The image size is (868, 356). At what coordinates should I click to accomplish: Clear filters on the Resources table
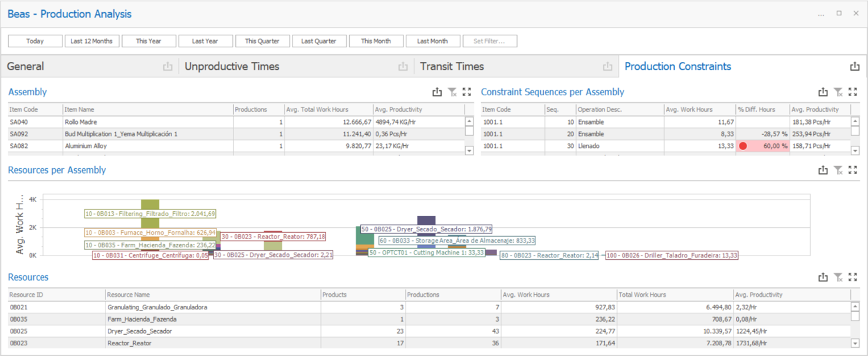838,277
